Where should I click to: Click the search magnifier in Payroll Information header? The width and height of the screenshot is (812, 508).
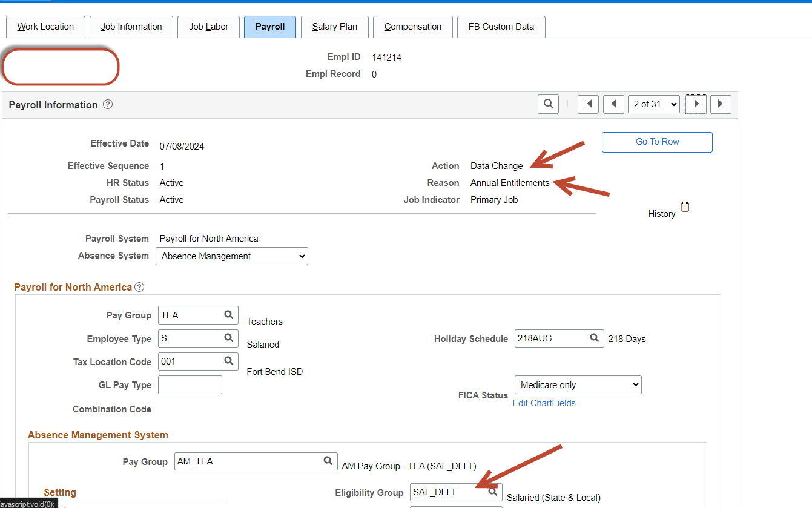548,104
